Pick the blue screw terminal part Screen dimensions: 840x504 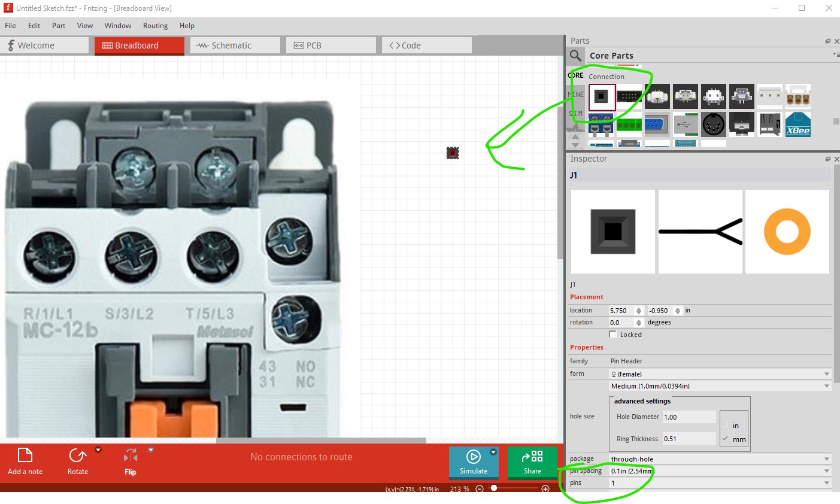601,125
